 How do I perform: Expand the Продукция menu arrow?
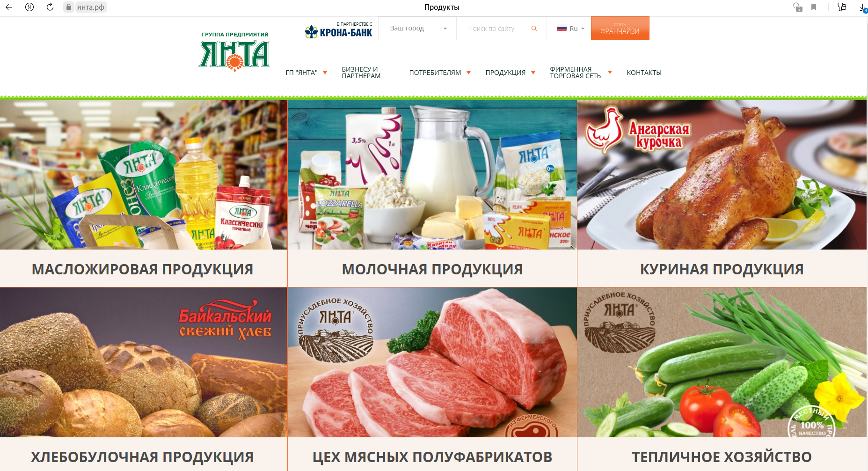point(533,73)
